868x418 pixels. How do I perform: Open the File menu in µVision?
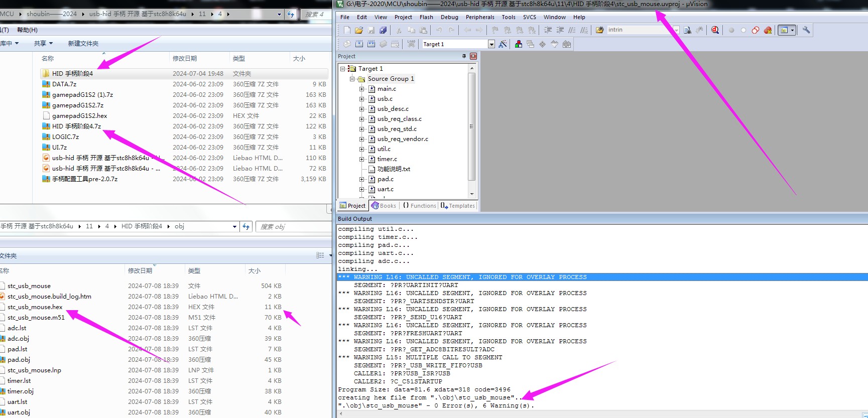(x=345, y=17)
